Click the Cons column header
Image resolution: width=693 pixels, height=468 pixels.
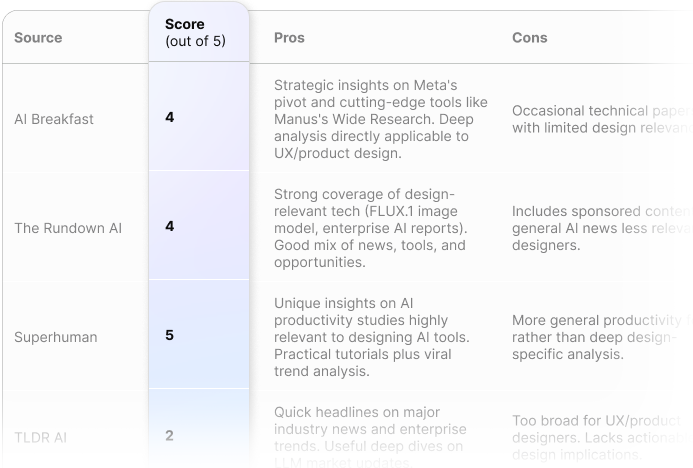tap(529, 38)
